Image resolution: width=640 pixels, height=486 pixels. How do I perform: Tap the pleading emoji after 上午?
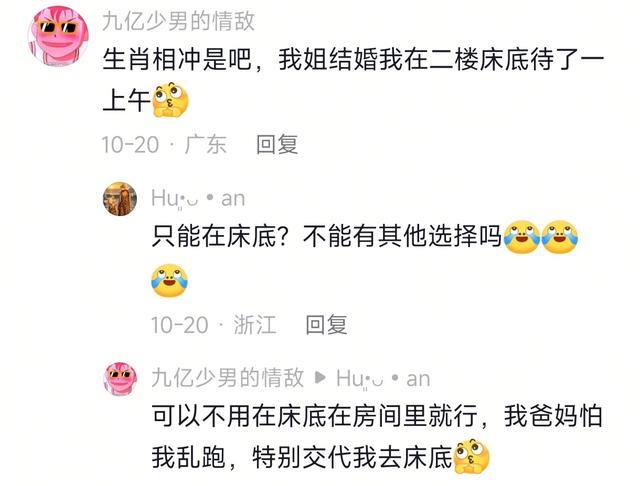point(171,100)
